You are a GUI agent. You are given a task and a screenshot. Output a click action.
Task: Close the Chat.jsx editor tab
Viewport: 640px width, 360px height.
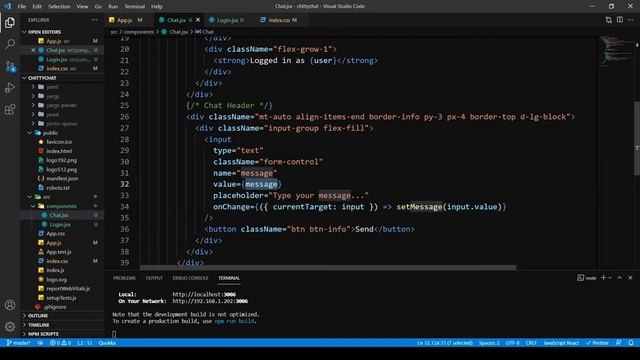(x=198, y=20)
